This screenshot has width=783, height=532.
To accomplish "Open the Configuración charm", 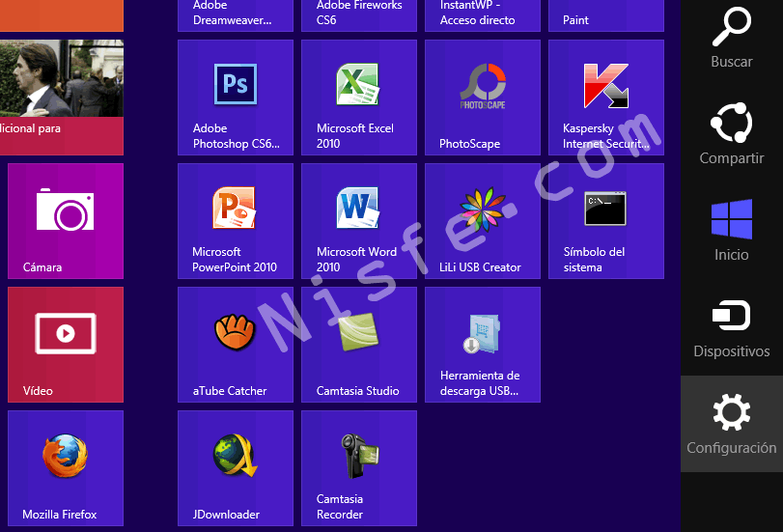I will pyautogui.click(x=732, y=424).
